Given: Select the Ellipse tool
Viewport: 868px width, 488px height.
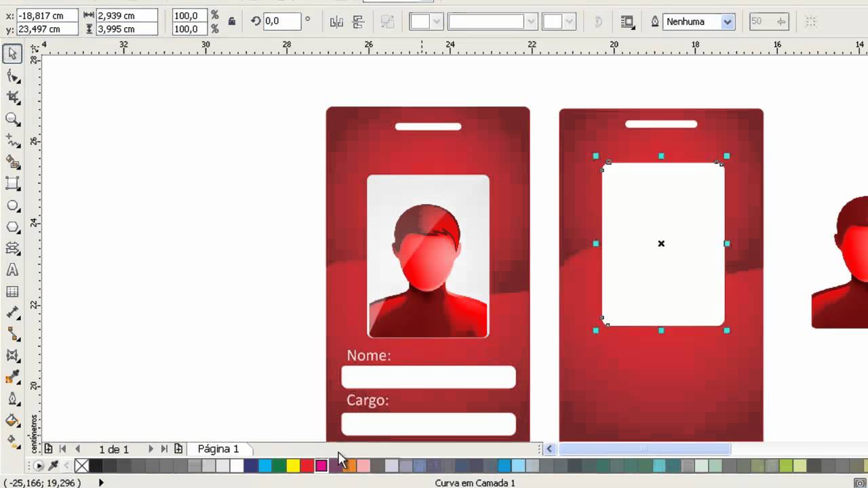Looking at the screenshot, I should (12, 205).
